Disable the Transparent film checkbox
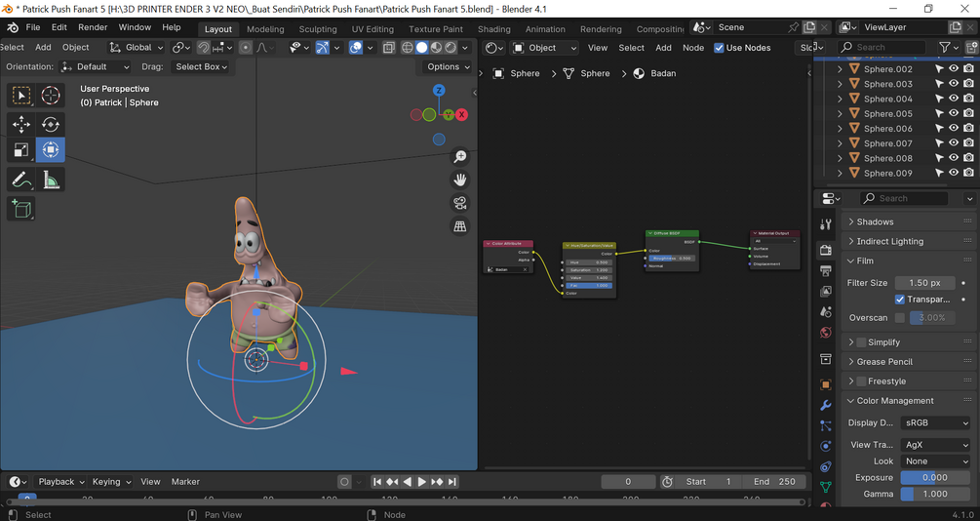980x521 pixels. pyautogui.click(x=899, y=300)
